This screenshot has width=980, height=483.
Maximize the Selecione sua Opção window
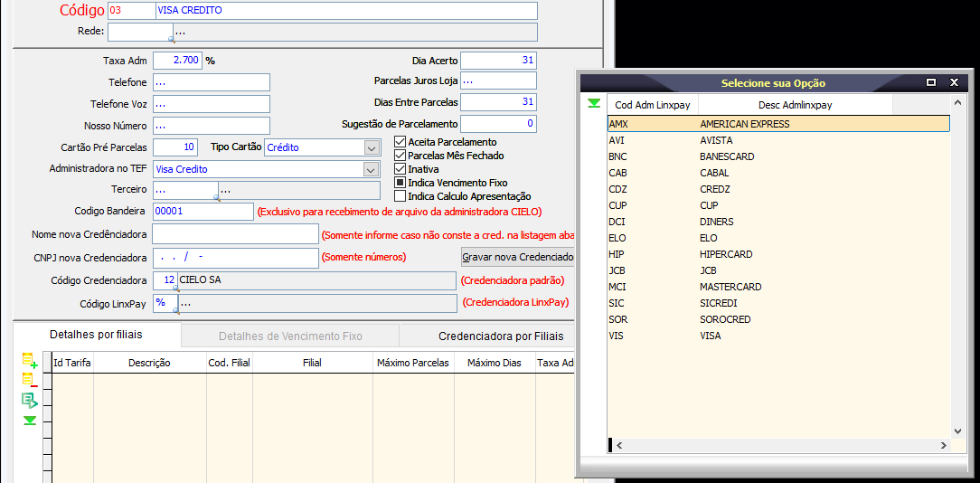[x=930, y=82]
